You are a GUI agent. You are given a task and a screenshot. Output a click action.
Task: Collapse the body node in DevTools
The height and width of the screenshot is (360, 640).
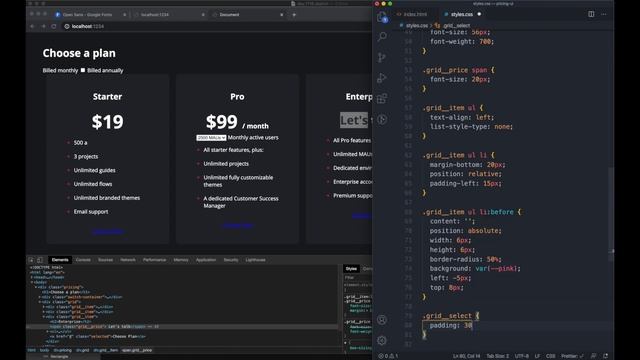[32, 282]
